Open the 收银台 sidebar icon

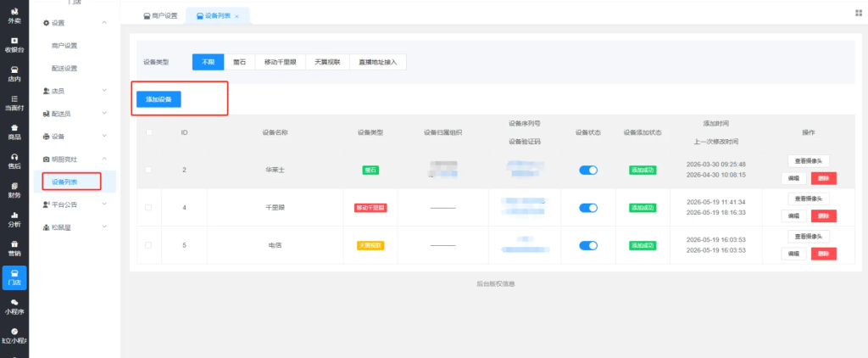coord(14,45)
